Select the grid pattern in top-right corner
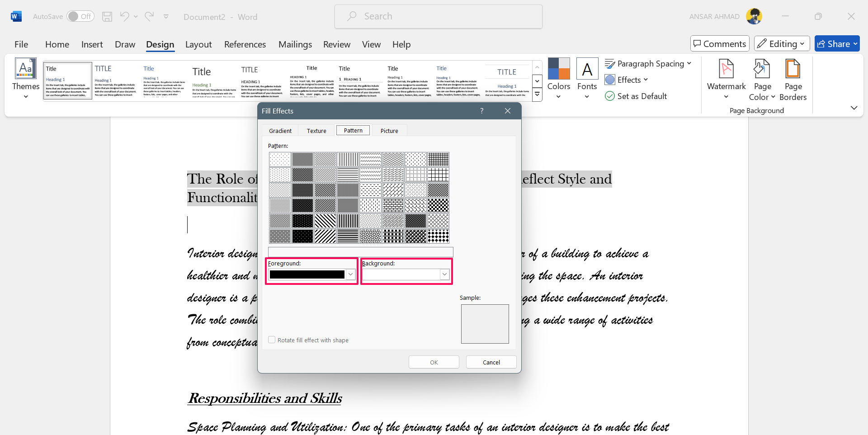868x435 pixels. 438,159
